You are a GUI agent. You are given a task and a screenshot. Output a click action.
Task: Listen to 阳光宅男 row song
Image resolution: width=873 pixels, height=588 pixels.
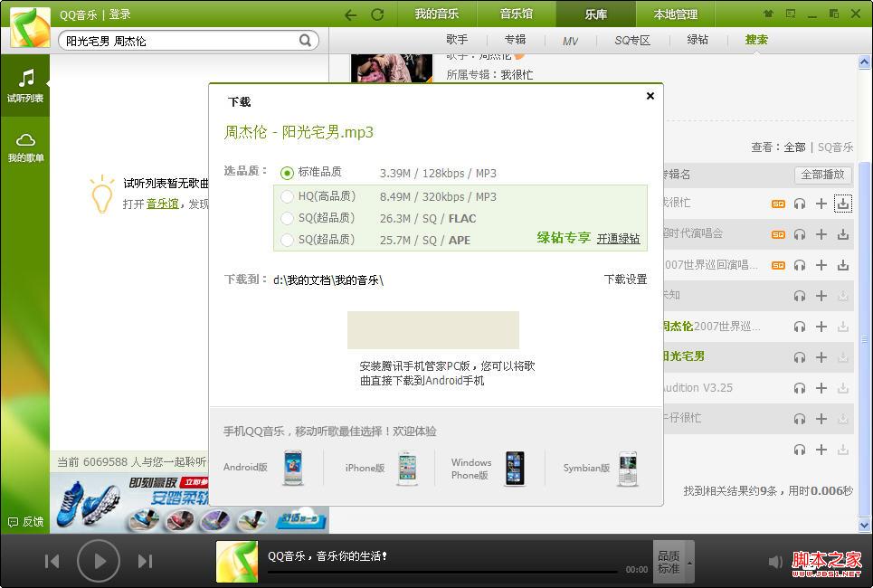tap(800, 357)
